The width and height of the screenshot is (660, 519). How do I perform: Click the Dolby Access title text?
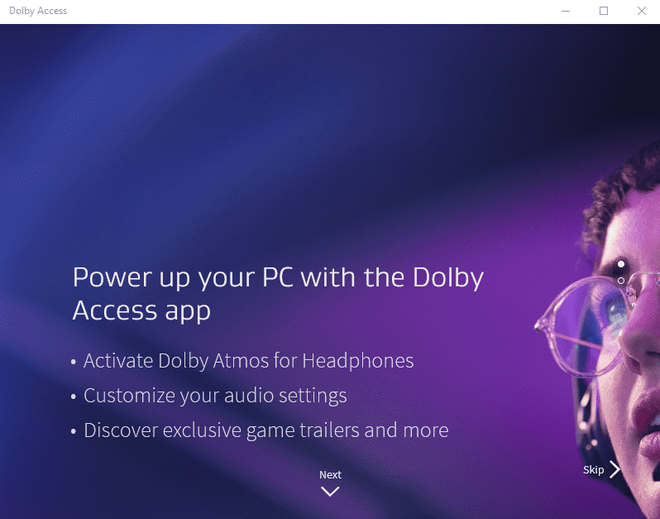point(38,11)
